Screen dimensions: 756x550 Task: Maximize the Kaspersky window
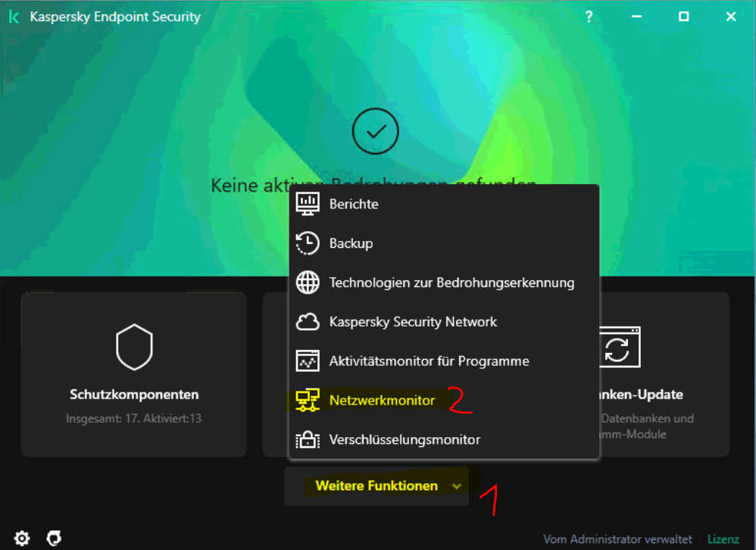click(x=684, y=17)
